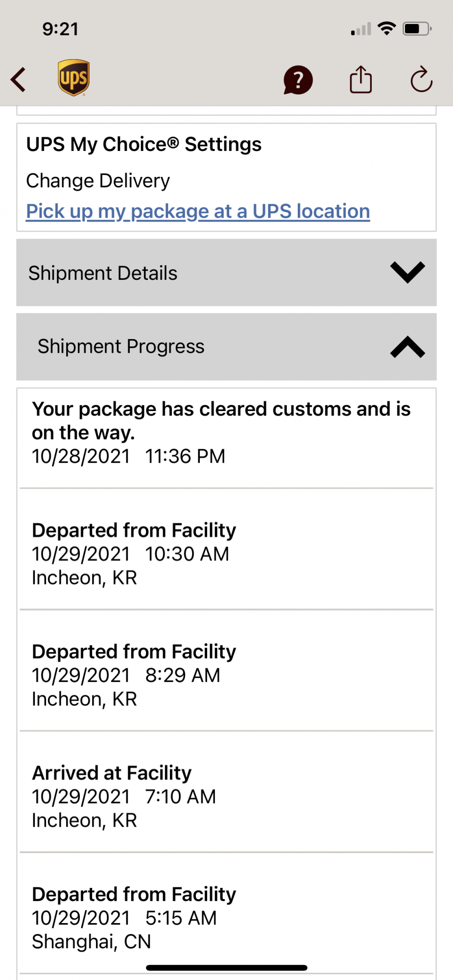
Task: Tap the battery status icon
Action: (417, 29)
